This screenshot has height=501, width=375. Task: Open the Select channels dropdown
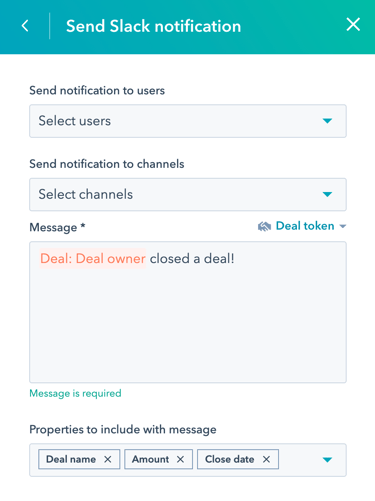coord(188,194)
